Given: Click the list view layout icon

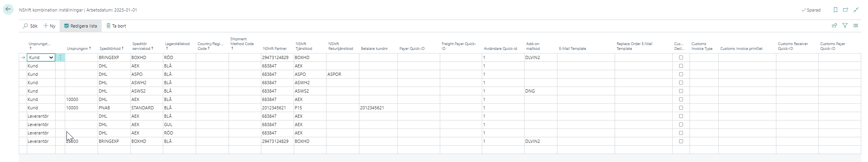Looking at the screenshot, I should pos(856,26).
